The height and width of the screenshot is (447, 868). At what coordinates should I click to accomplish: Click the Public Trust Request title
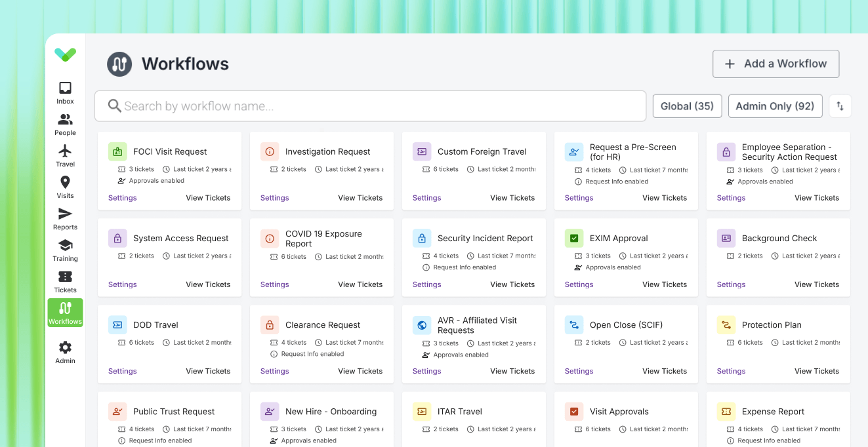point(174,412)
